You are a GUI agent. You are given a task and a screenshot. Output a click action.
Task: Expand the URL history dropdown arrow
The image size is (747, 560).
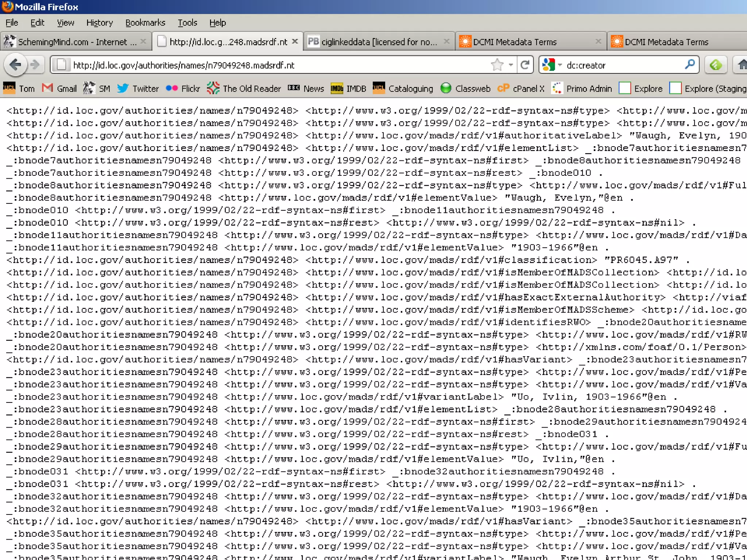click(511, 65)
